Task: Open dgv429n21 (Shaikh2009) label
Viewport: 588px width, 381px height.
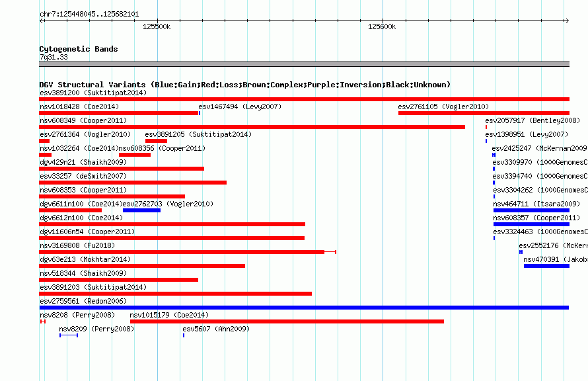Action: (83, 162)
